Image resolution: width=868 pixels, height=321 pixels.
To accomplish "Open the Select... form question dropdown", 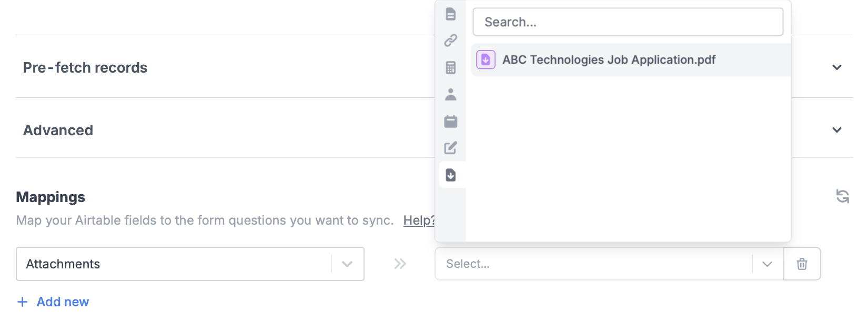I will (x=767, y=264).
